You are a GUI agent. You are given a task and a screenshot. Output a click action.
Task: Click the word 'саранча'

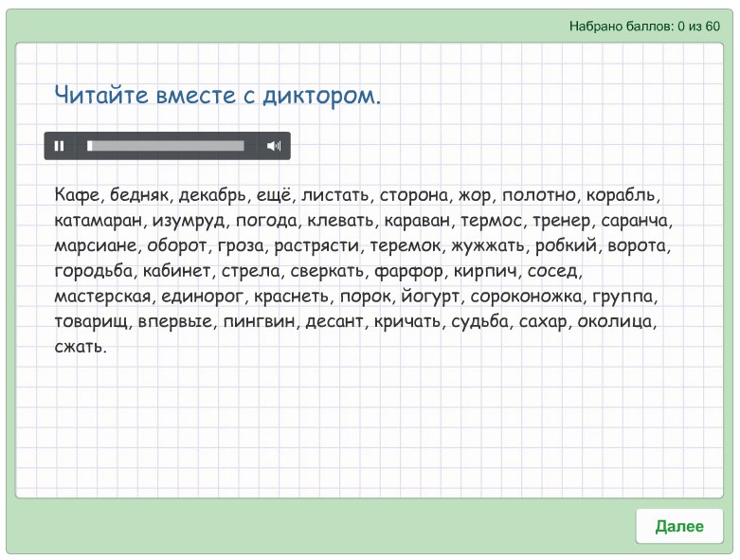point(634,221)
